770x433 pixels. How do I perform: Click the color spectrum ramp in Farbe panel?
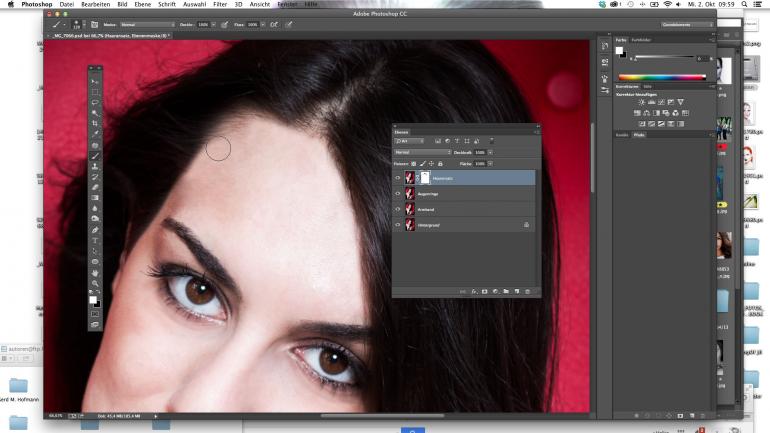662,77
